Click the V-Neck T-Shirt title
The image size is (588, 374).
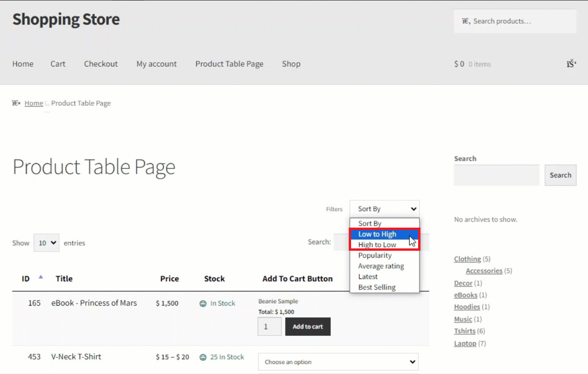[x=76, y=357]
